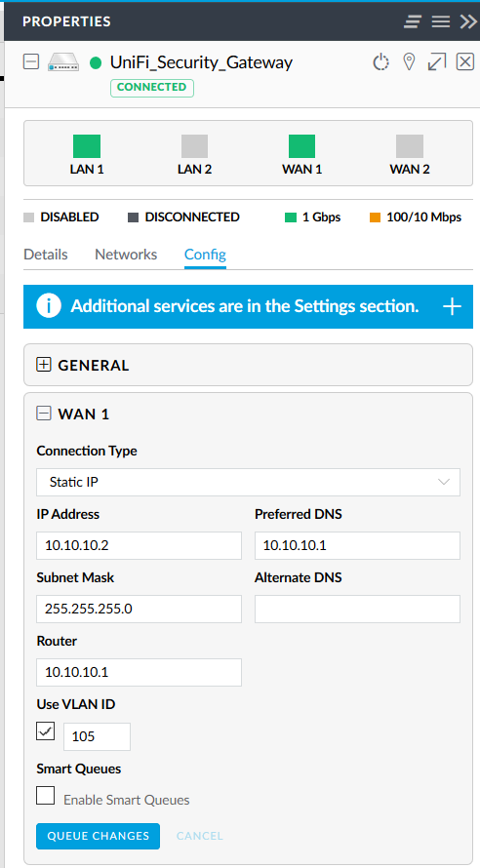Expand the blue banner with plus icon
Image resolution: width=480 pixels, height=868 pixels.
click(453, 306)
